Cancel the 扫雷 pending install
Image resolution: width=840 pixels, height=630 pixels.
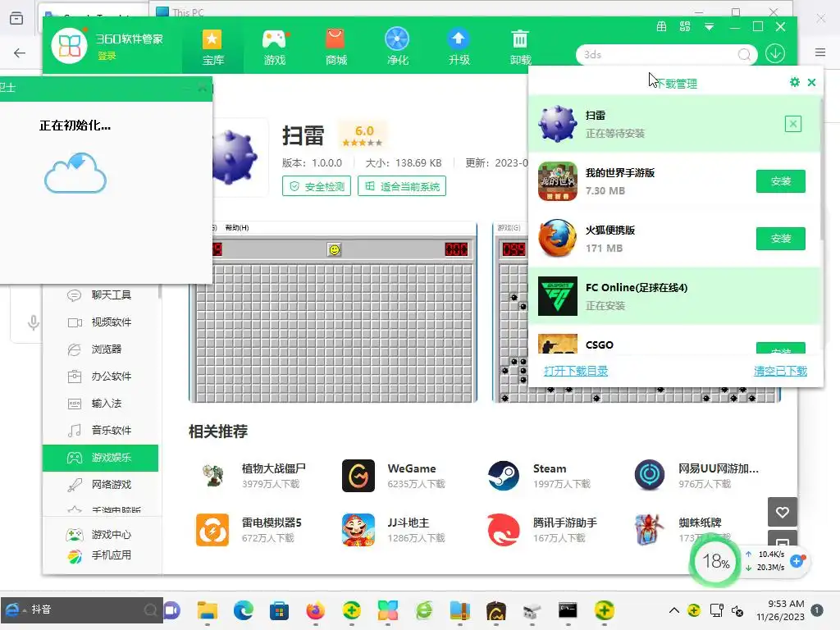pos(793,125)
